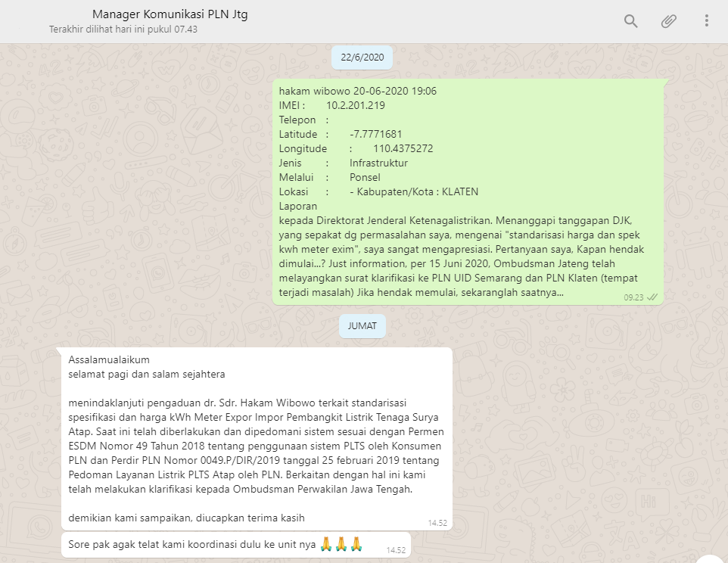
Task: Click the double-check read receipt icon
Action: [652, 297]
